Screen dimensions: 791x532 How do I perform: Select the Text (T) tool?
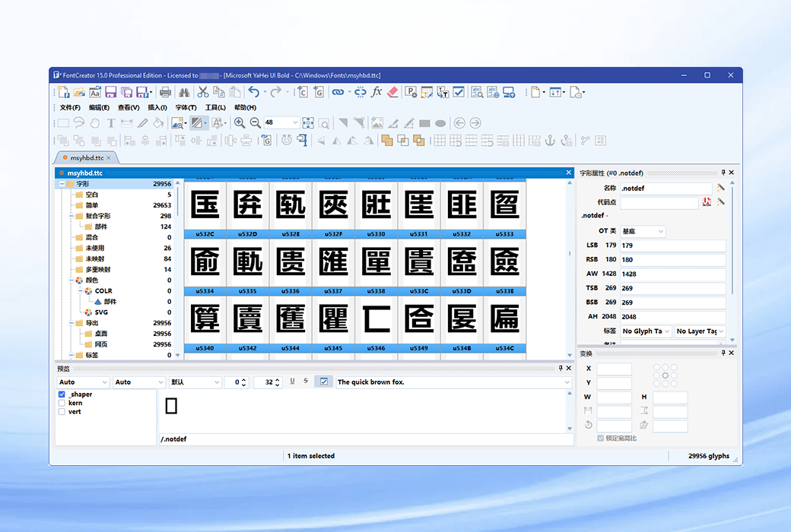(111, 122)
